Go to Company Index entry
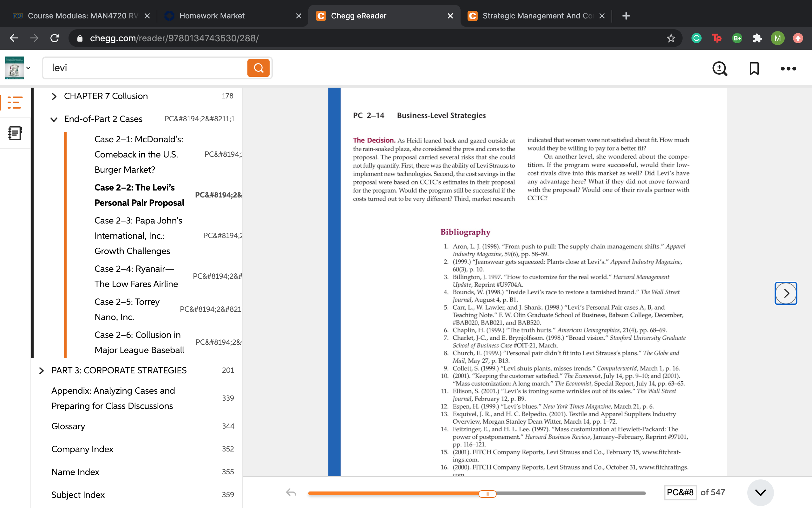Screen dimensions: 812x508 tap(82, 449)
